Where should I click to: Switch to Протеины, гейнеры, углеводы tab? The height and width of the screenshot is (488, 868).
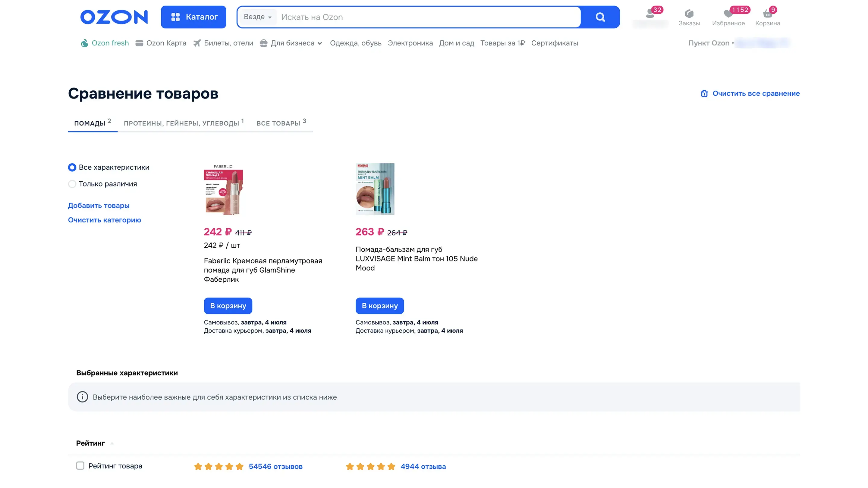point(184,123)
